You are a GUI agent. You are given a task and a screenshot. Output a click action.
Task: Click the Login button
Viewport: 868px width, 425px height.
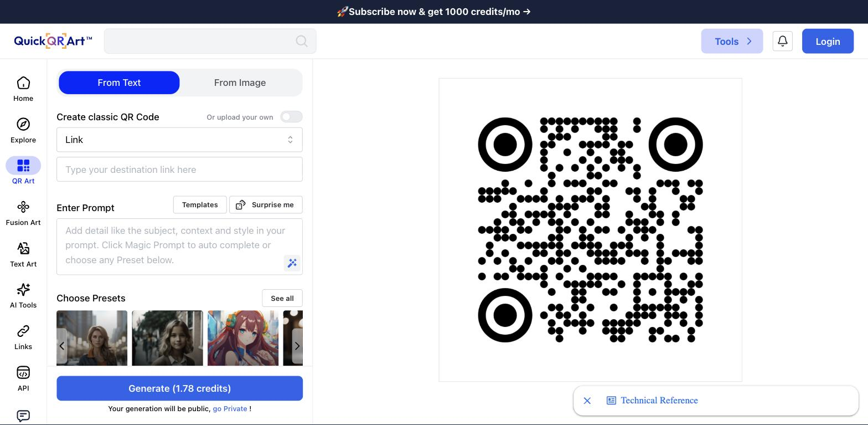pos(828,42)
